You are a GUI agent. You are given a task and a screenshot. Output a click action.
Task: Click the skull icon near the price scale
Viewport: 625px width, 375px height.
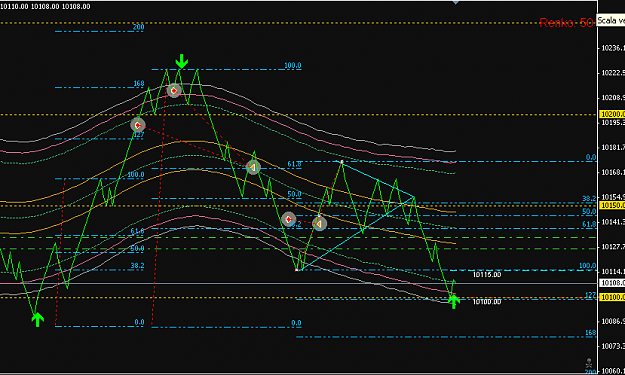588,363
